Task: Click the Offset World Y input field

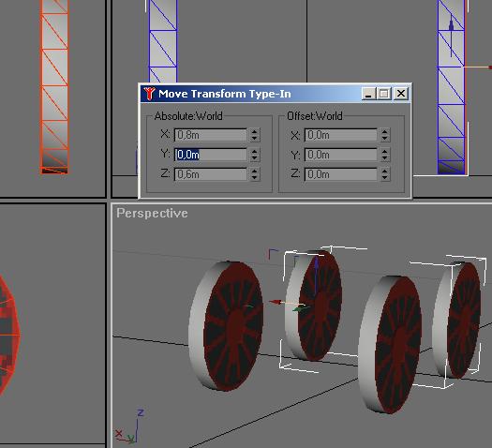Action: click(x=341, y=155)
